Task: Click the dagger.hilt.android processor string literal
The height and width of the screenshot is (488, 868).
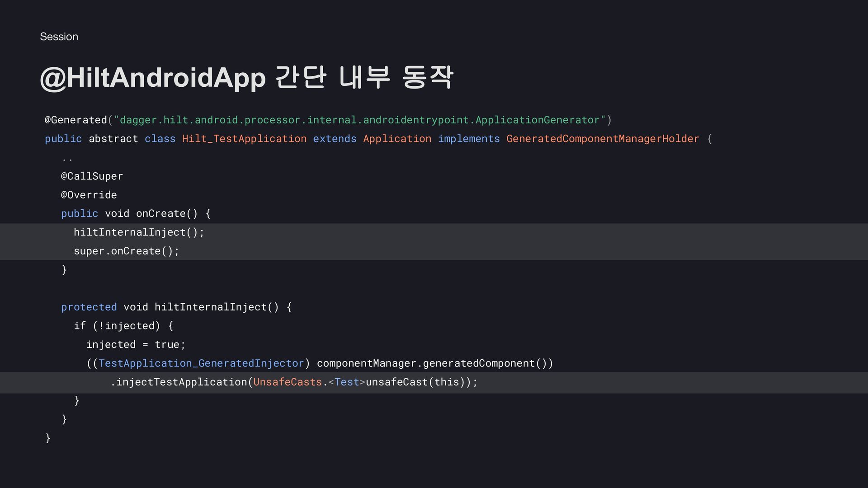Action: 359,120
